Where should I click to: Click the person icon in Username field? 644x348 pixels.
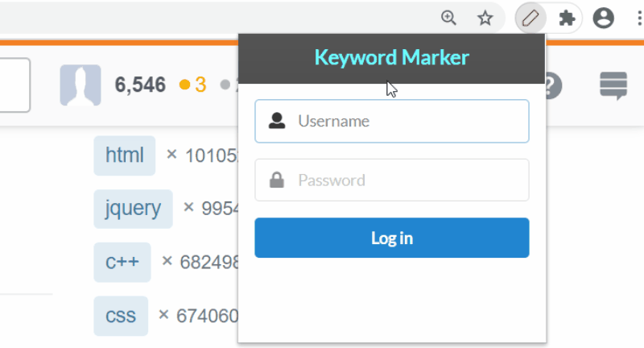click(277, 121)
